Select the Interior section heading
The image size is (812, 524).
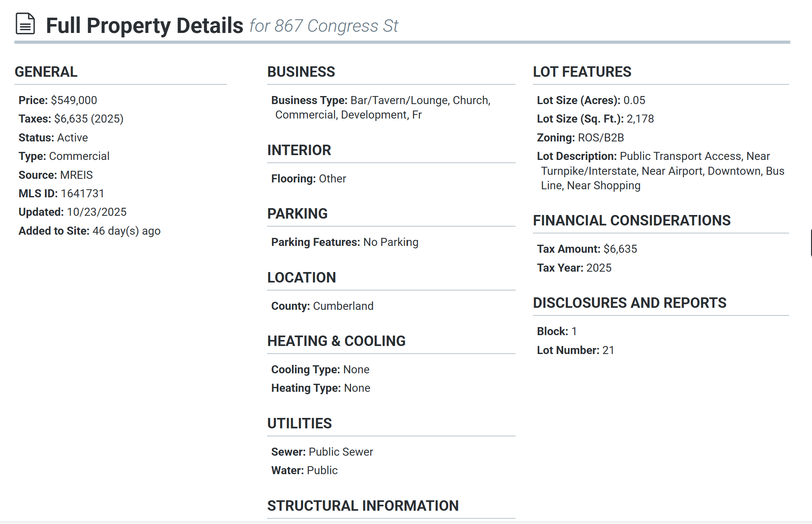pyautogui.click(x=299, y=150)
